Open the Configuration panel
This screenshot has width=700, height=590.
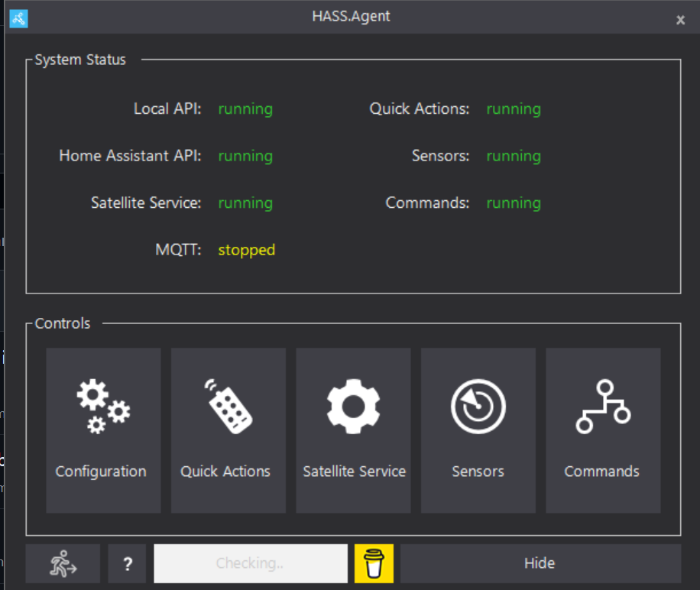[104, 430]
